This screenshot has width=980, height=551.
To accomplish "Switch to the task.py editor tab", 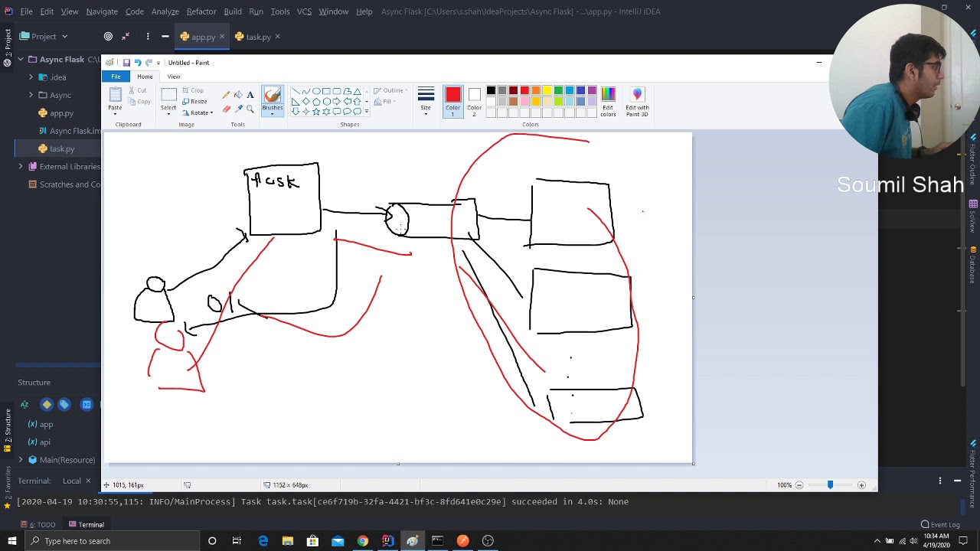I will coord(258,37).
